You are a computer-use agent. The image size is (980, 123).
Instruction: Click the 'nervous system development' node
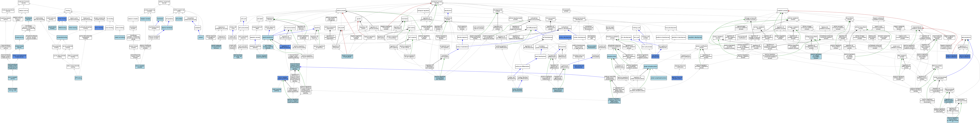[x=592, y=47]
